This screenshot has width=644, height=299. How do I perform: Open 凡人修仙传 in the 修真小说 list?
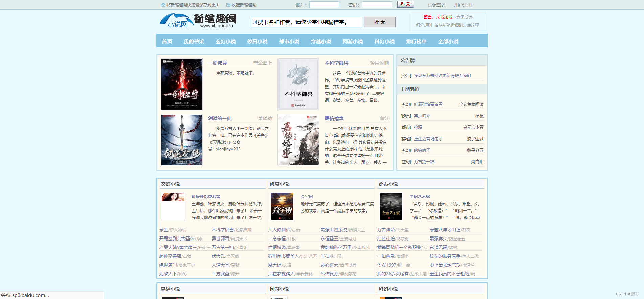279,230
